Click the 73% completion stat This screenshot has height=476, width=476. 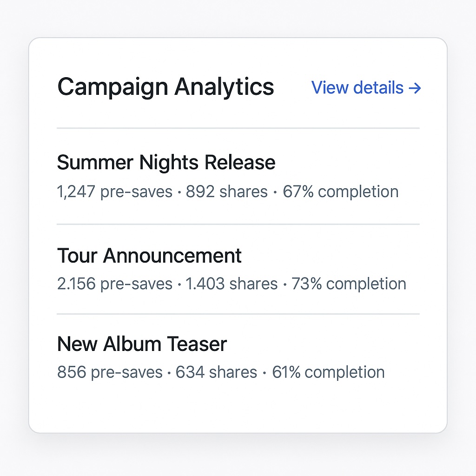(x=349, y=284)
